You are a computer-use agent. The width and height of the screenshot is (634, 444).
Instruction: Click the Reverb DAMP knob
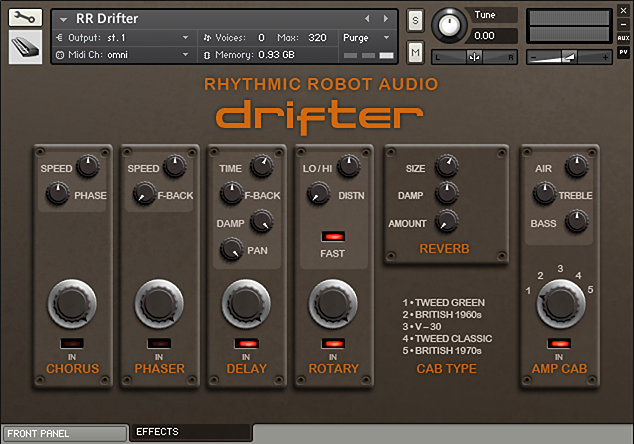coord(446,193)
